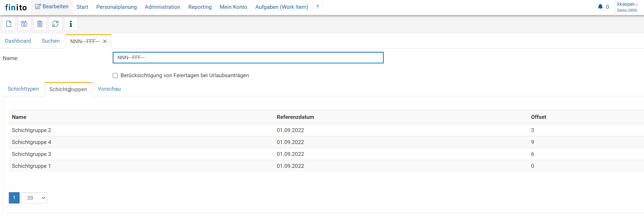Click the finito logo
The width and height of the screenshot is (644, 217).
pyautogui.click(x=16, y=8)
